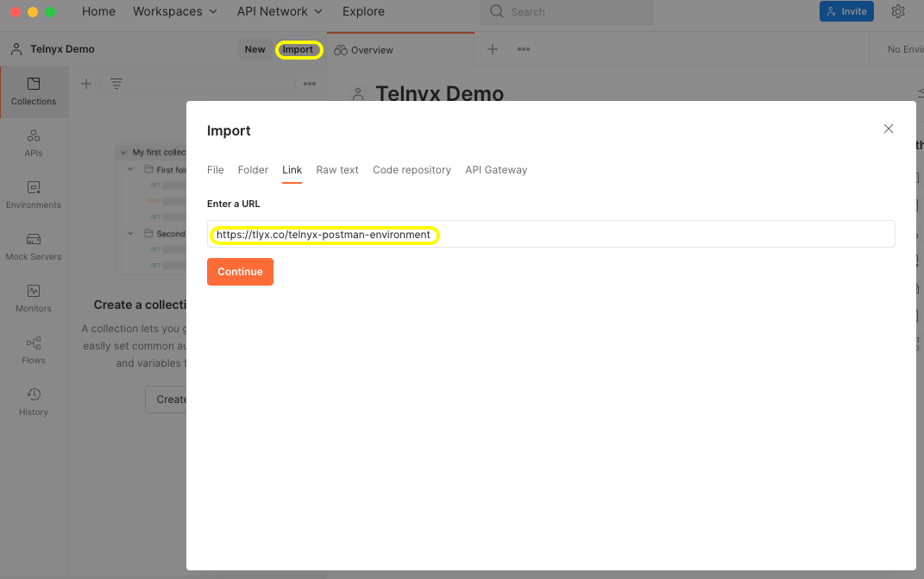Switch to the Raw text import tab
Screen dimensions: 924x579
pyautogui.click(x=336, y=170)
